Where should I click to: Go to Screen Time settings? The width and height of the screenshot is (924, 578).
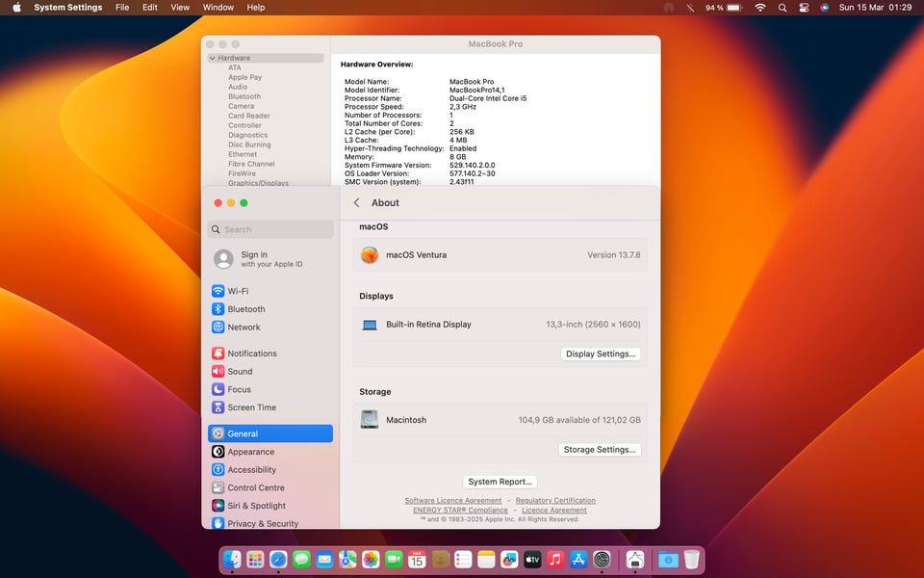point(251,407)
